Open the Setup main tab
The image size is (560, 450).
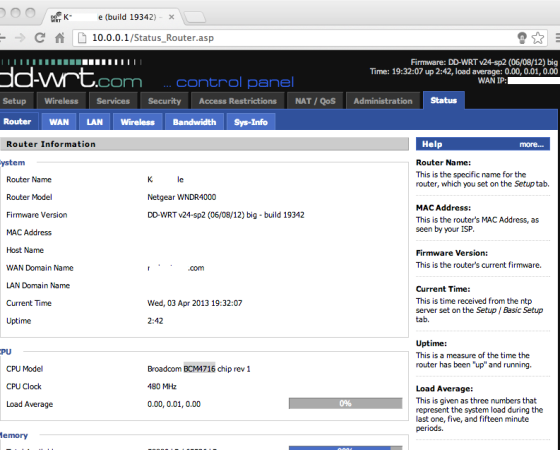click(15, 101)
